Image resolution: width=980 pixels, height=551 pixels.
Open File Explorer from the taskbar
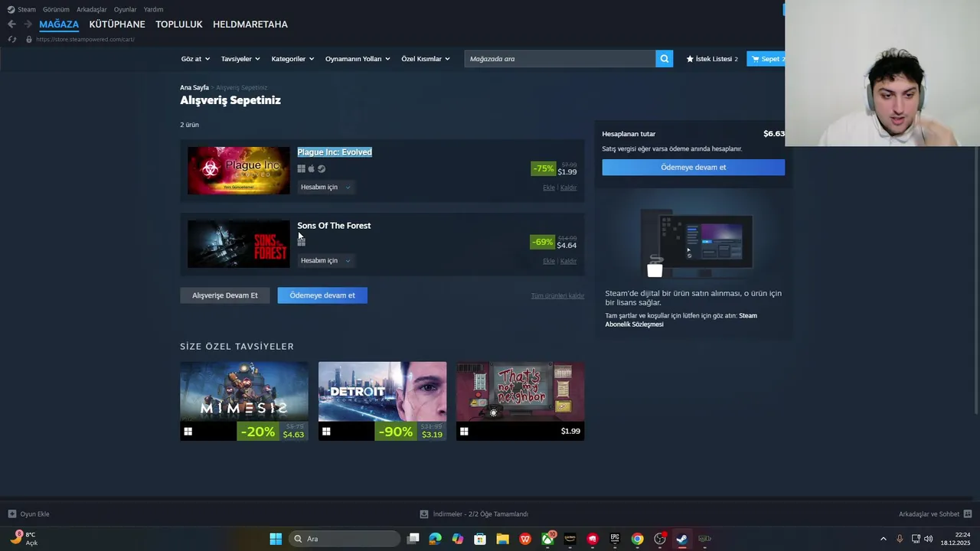tap(502, 539)
